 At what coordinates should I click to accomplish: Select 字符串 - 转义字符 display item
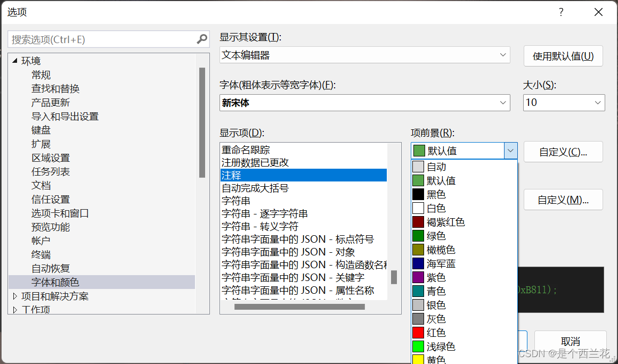(x=304, y=226)
